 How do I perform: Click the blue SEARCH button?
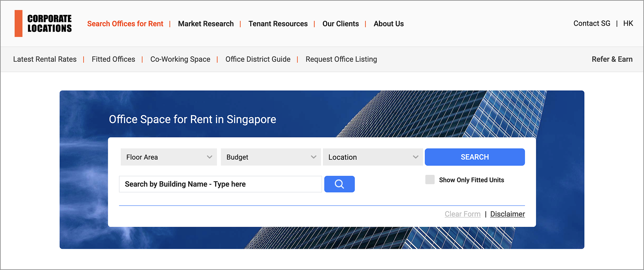[475, 157]
